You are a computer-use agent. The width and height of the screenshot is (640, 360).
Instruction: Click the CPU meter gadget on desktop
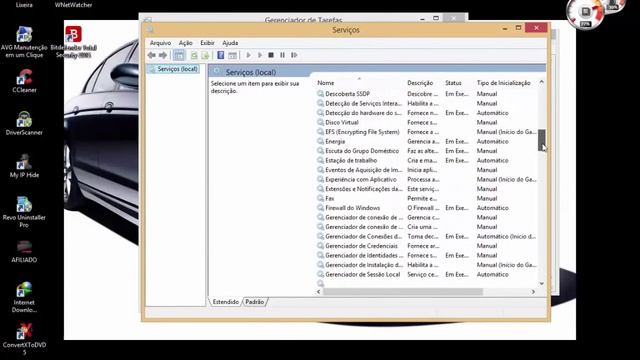(x=586, y=13)
